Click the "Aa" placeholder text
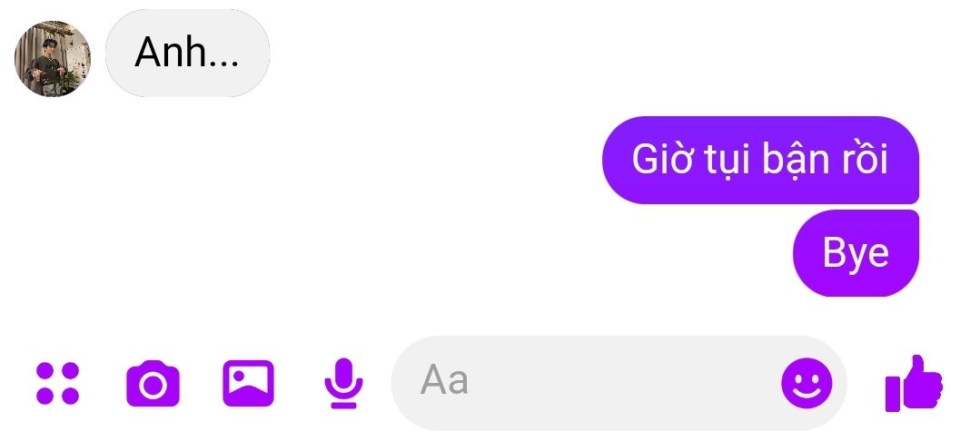This screenshot has height=441, width=980. [444, 380]
